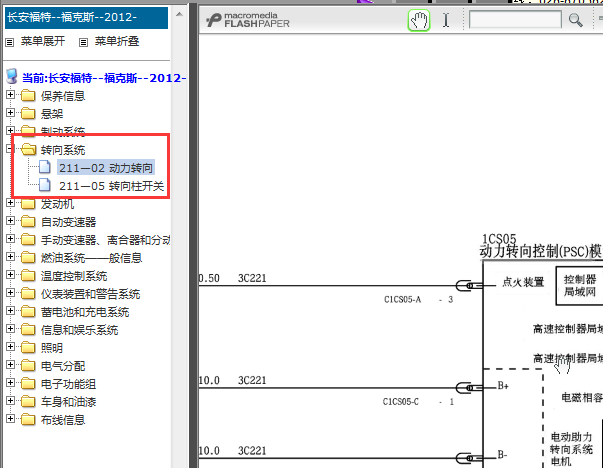
Task: Click the page icon beside 211—05 转向柱开关
Action: [45, 185]
